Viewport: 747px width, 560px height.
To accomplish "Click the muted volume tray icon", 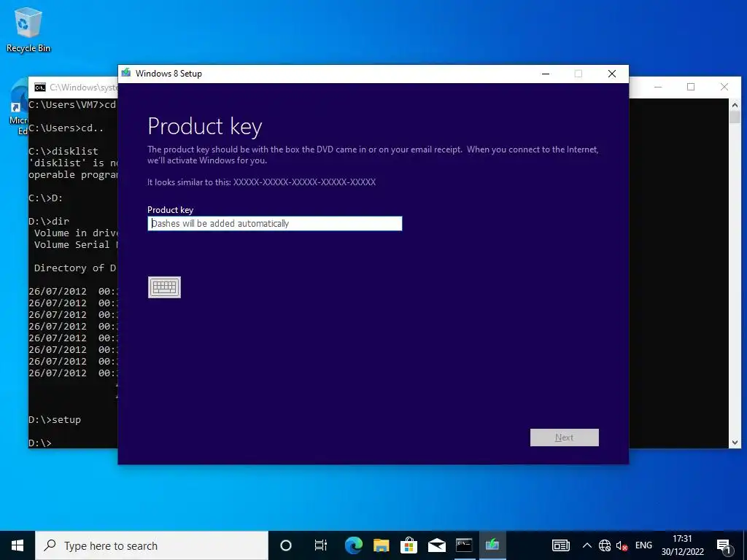I will point(622,545).
